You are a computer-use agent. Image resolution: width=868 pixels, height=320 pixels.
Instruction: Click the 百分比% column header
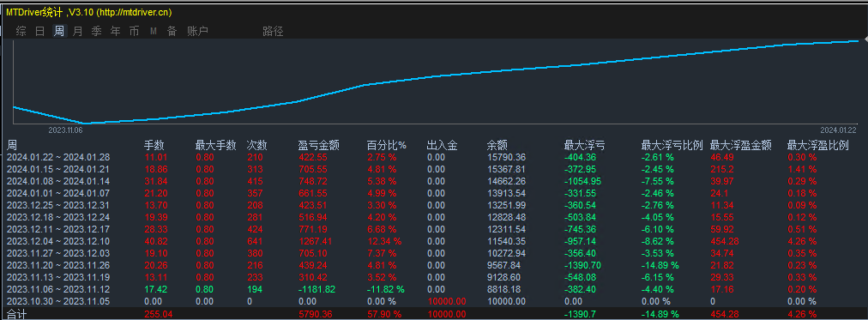386,146
